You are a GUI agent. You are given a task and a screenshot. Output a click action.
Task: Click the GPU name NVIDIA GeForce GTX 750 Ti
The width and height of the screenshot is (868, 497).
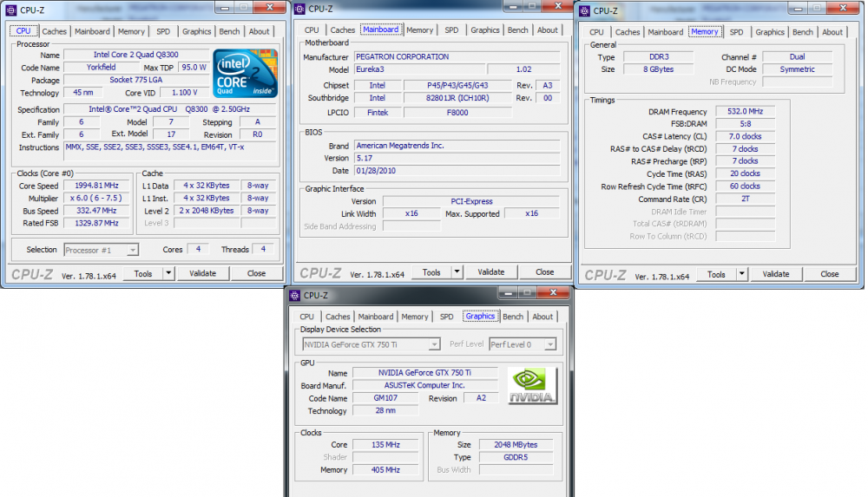click(x=424, y=372)
